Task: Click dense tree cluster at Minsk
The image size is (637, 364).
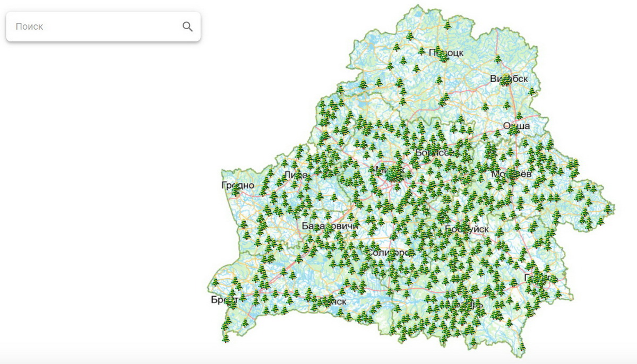Action: click(x=394, y=174)
